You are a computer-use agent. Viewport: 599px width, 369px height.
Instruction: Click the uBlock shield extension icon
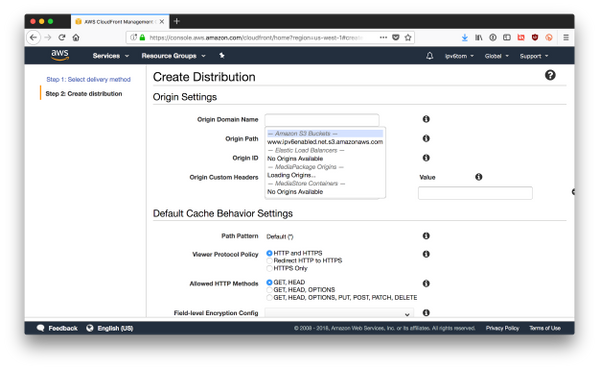pyautogui.click(x=535, y=37)
